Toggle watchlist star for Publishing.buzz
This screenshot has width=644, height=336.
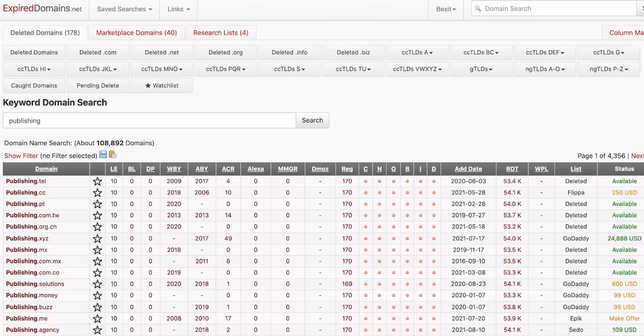[x=97, y=307]
